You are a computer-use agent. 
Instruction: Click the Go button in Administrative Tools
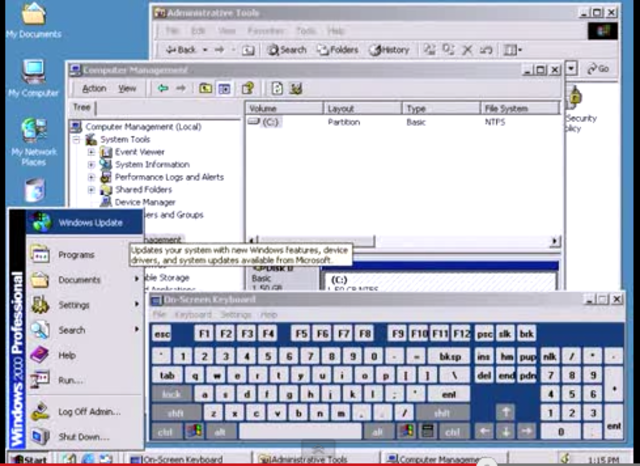click(598, 69)
